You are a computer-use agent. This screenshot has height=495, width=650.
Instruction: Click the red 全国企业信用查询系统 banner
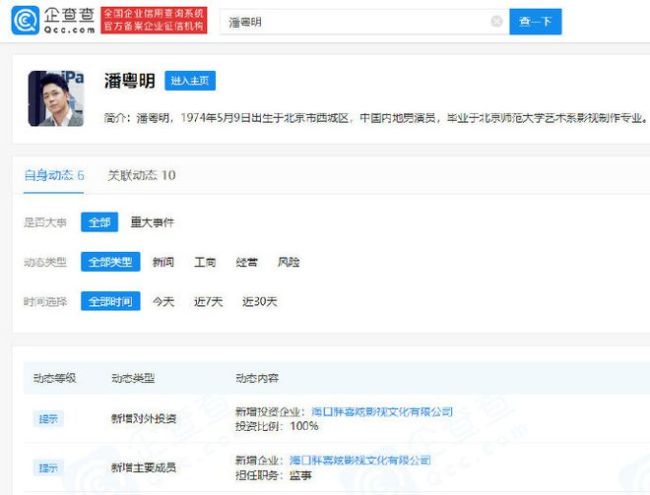click(x=154, y=20)
